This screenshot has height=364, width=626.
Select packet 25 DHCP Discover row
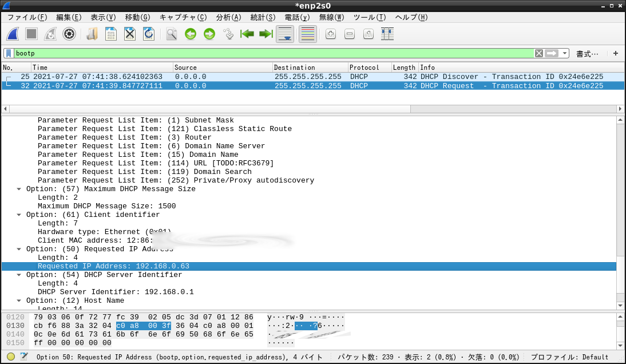[313, 77]
